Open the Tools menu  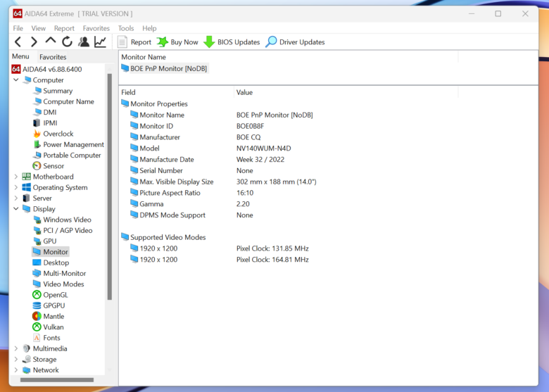click(x=126, y=28)
